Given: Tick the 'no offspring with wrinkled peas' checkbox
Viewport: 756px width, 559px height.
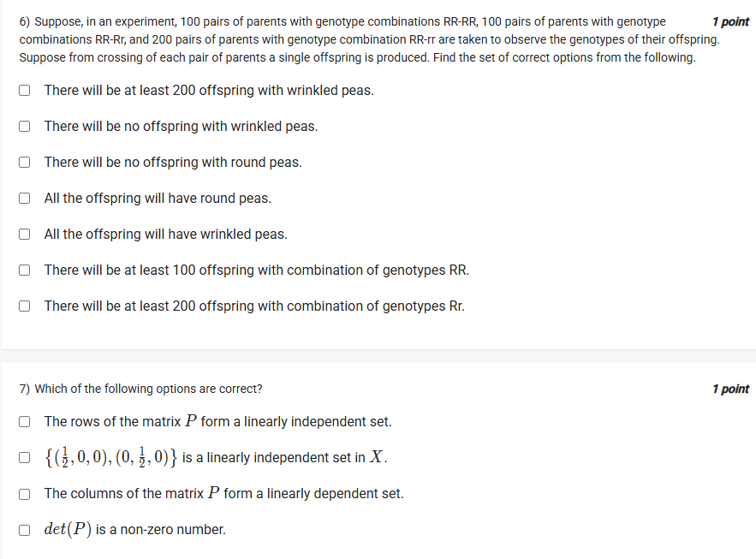Looking at the screenshot, I should pos(26,126).
